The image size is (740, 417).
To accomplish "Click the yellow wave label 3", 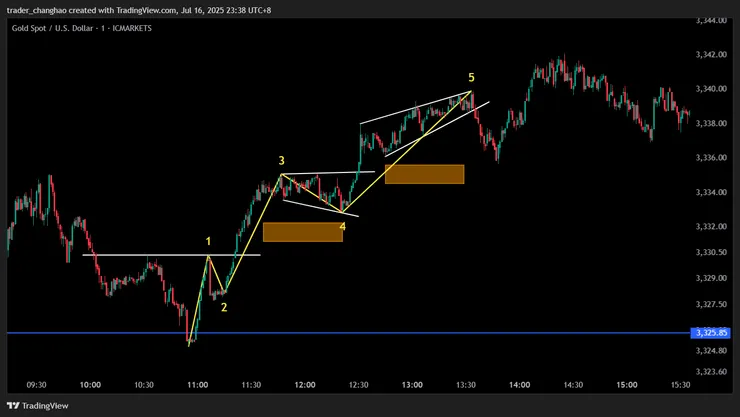I will (x=281, y=161).
